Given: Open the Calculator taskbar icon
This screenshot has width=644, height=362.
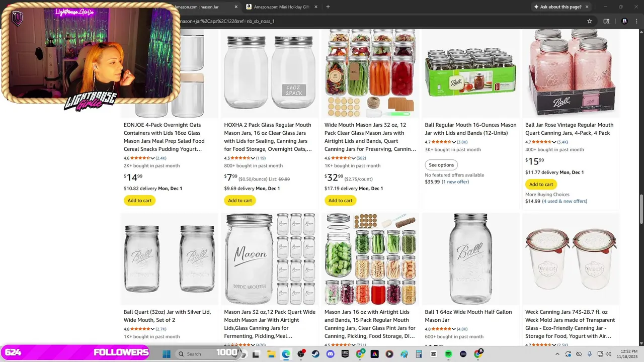Looking at the screenshot, I should [419, 354].
